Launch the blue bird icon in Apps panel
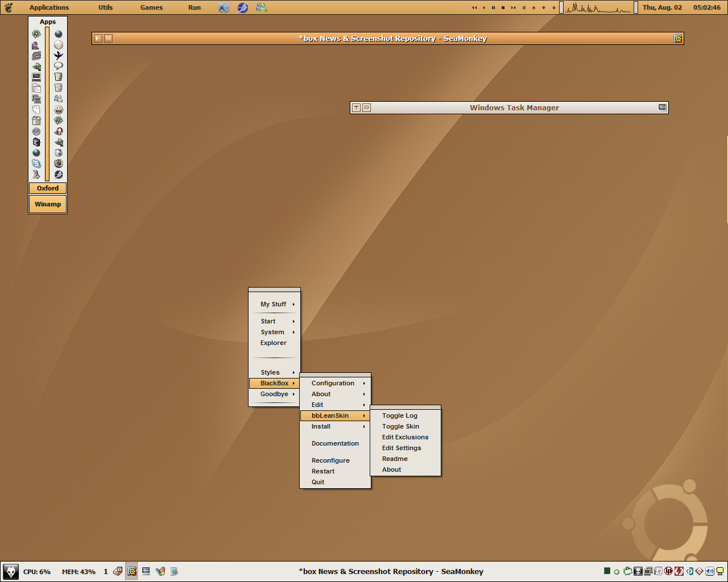728x582 pixels. click(59, 56)
